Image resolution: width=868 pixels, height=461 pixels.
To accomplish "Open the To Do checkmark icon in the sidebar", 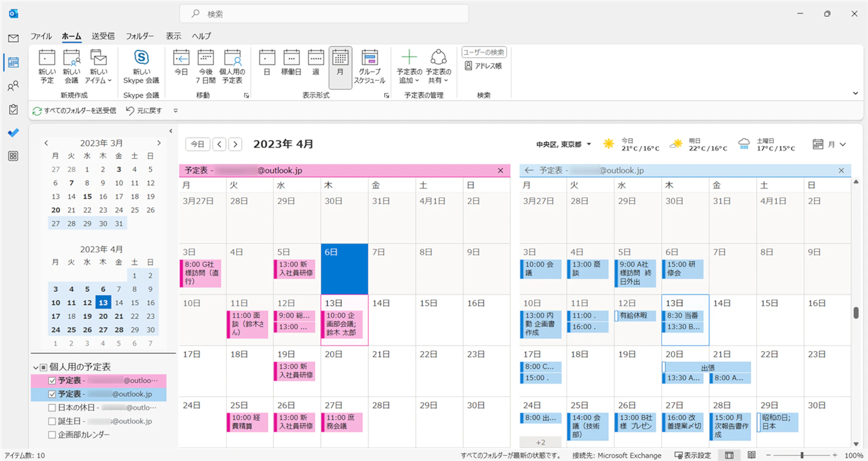I will click(x=13, y=133).
